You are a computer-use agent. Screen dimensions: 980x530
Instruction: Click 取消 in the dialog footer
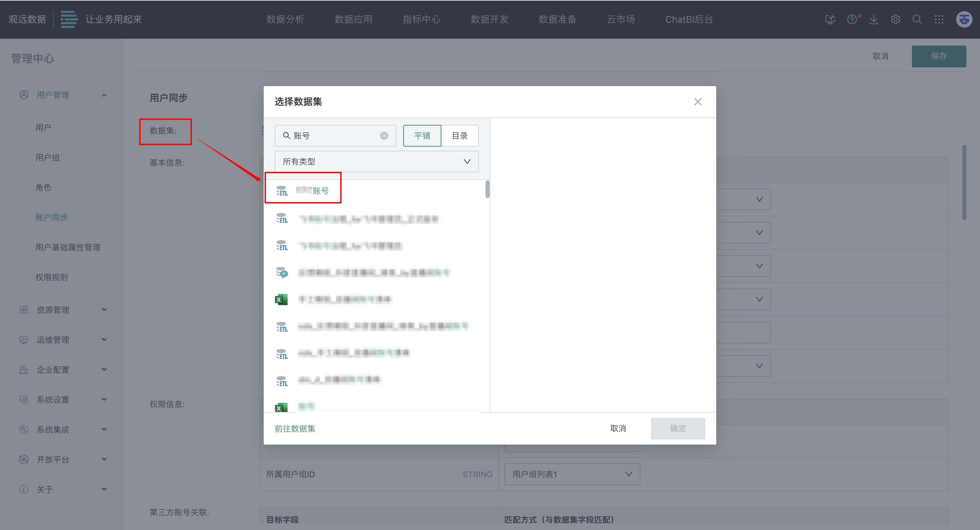click(618, 429)
